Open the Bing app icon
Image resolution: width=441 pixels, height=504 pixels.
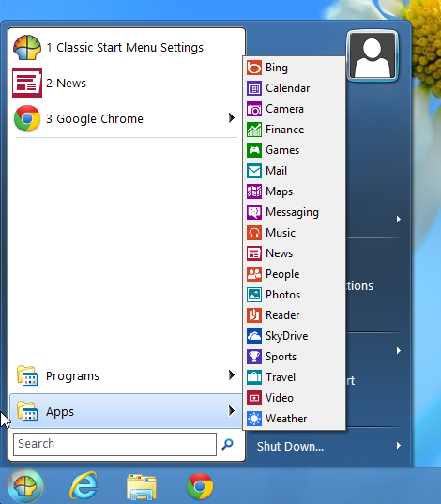tap(254, 68)
